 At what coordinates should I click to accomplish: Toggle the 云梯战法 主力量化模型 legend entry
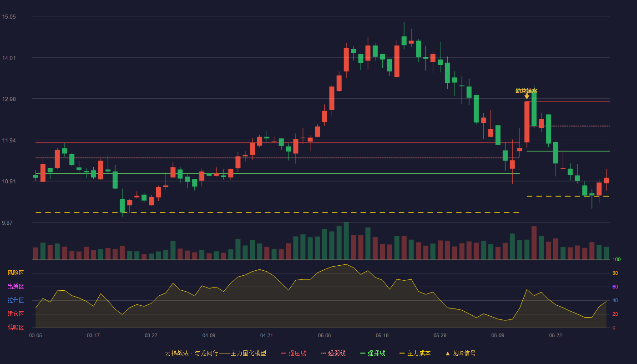tap(215, 353)
